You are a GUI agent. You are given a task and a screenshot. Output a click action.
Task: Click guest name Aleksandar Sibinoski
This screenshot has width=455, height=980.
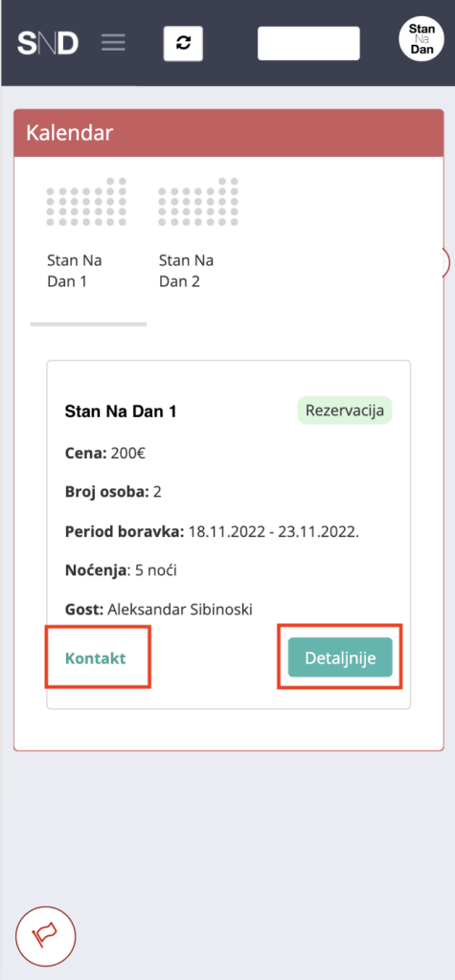pos(180,610)
